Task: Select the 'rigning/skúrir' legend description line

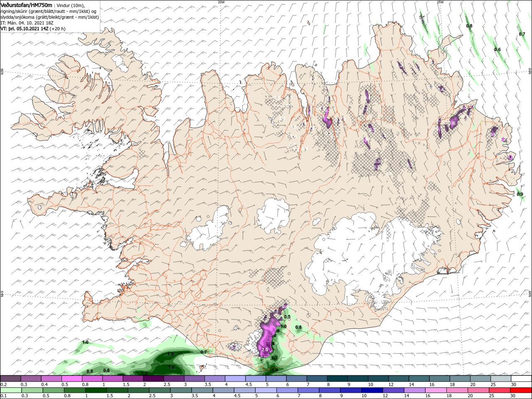Action: pyautogui.click(x=49, y=11)
